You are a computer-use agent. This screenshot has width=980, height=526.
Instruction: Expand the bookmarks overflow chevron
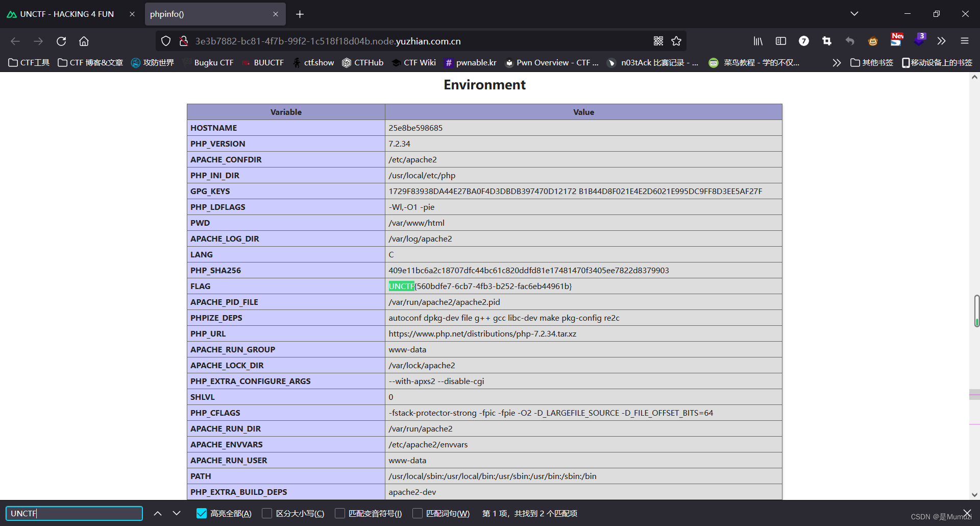(x=837, y=62)
